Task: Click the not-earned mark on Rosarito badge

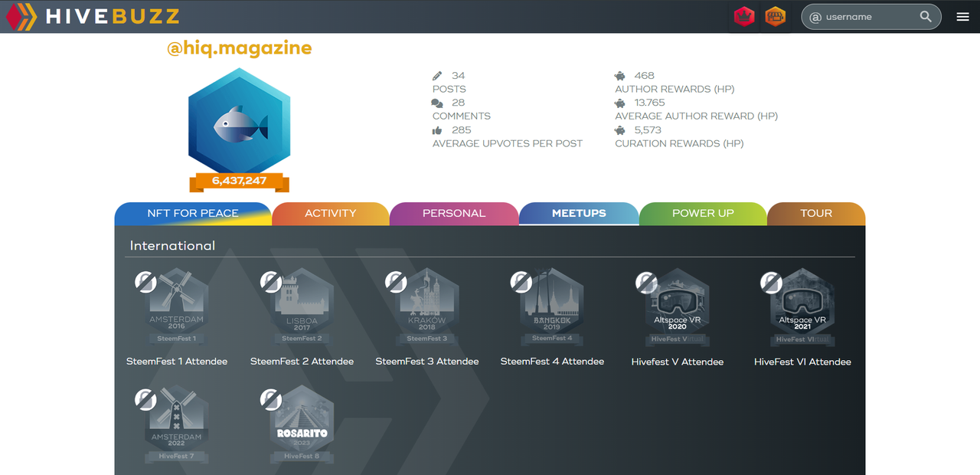Action: (x=270, y=399)
